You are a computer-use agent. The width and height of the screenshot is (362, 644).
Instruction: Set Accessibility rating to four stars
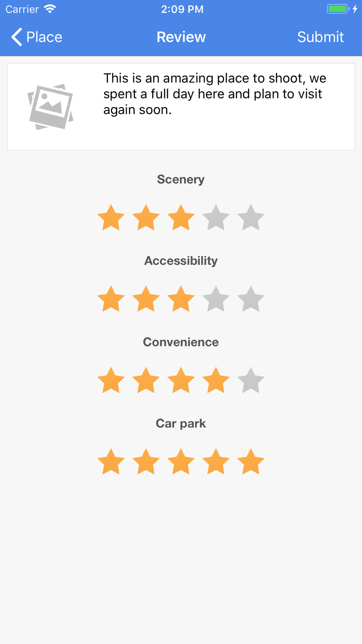pos(216,299)
